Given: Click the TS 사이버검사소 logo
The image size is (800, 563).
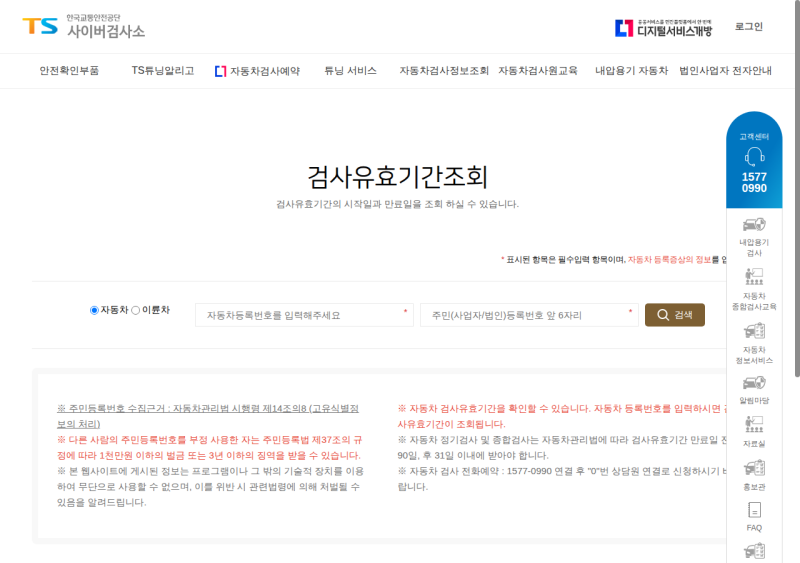Looking at the screenshot, I should click(x=84, y=27).
